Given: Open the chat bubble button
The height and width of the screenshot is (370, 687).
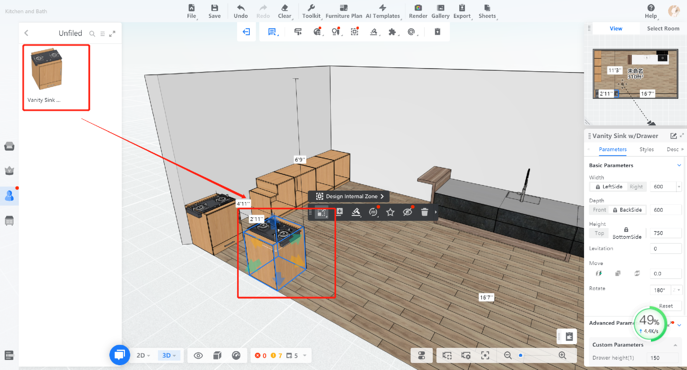Looking at the screenshot, I should coord(120,355).
